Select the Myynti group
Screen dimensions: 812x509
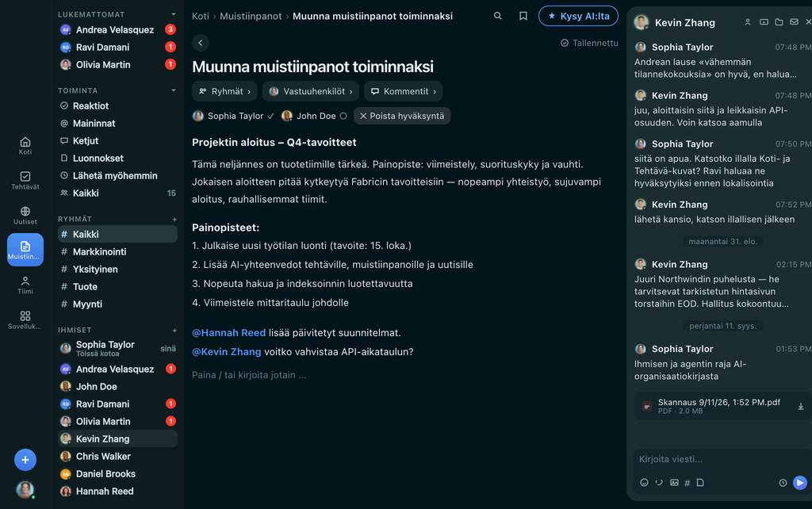[117, 304]
